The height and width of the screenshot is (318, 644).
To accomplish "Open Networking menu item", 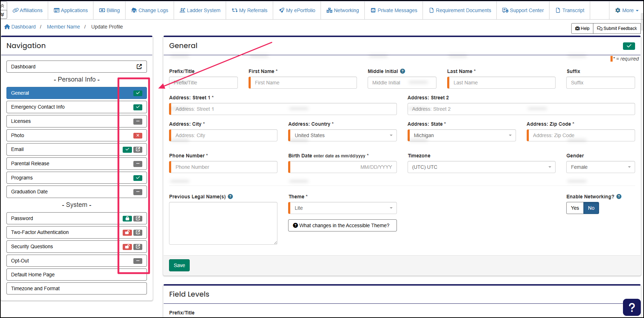I will (343, 10).
